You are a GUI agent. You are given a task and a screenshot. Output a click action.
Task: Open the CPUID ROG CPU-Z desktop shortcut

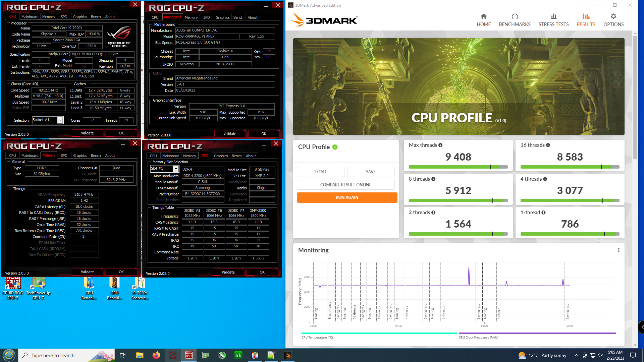13,288
